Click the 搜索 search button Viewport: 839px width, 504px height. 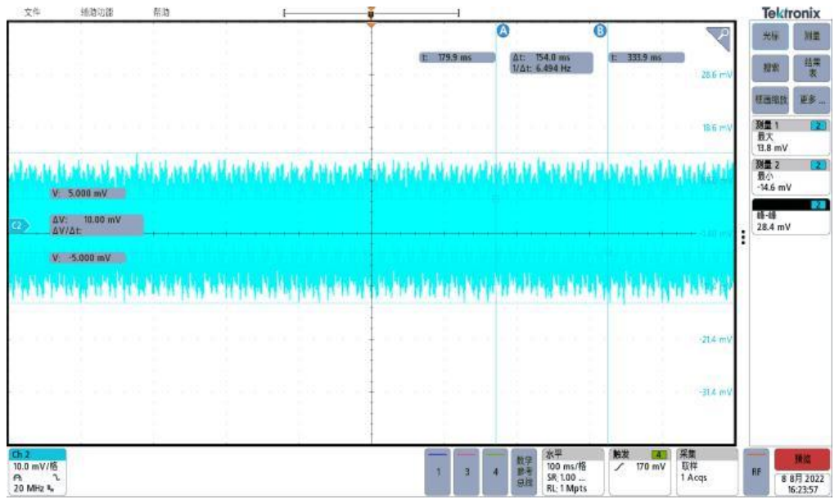770,68
